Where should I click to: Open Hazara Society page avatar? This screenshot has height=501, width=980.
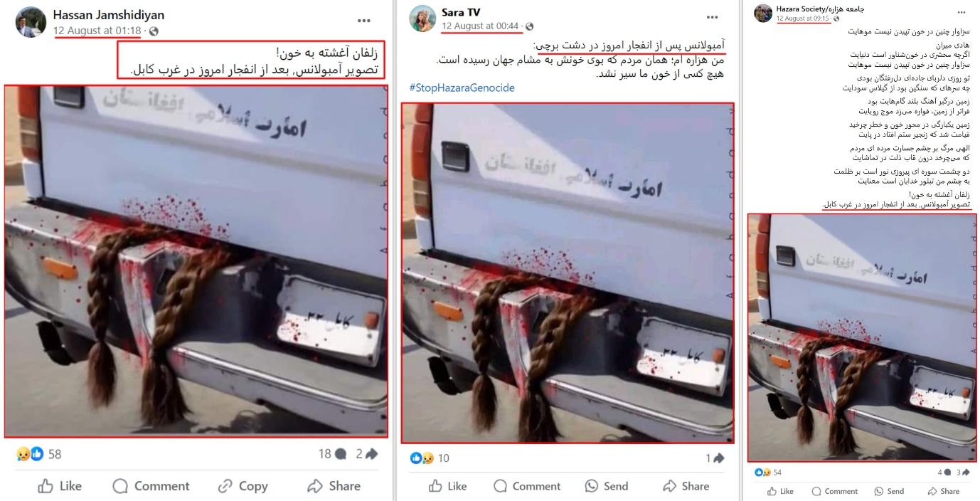tap(763, 13)
